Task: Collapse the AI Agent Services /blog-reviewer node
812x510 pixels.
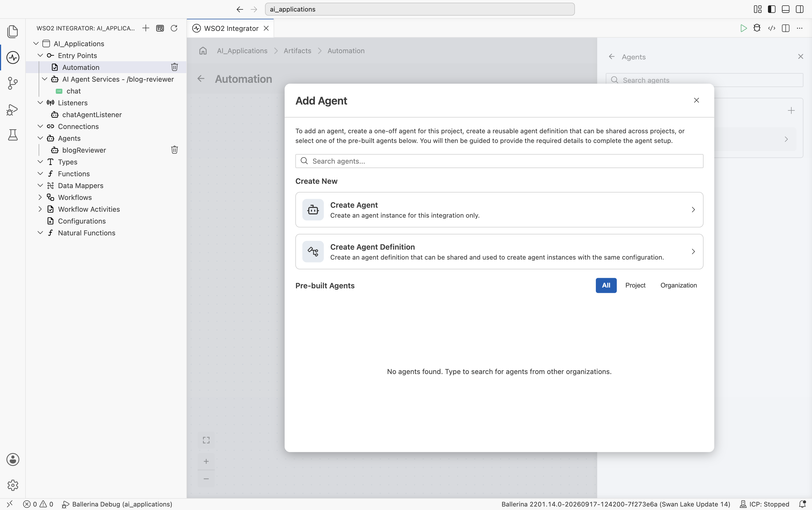Action: pyautogui.click(x=45, y=79)
